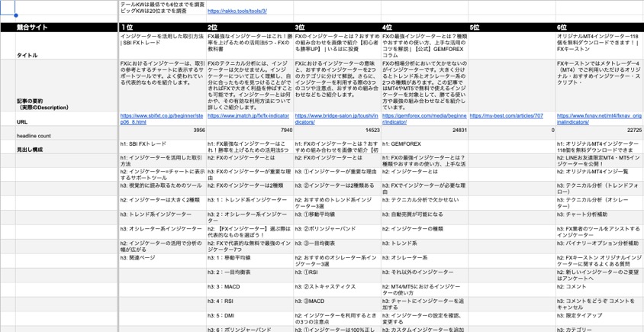Open the bridge-salon.jp URL link
The image size is (644, 332).
(336, 118)
